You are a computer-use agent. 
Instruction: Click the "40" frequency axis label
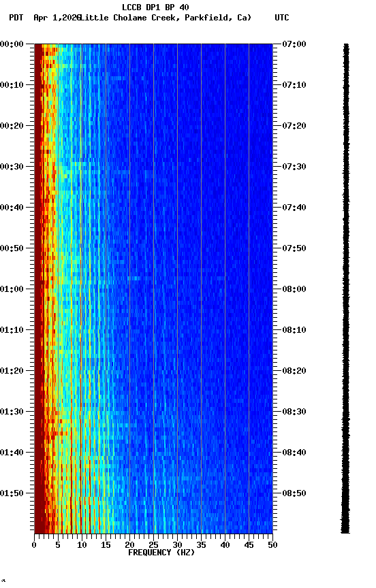pyautogui.click(x=225, y=546)
